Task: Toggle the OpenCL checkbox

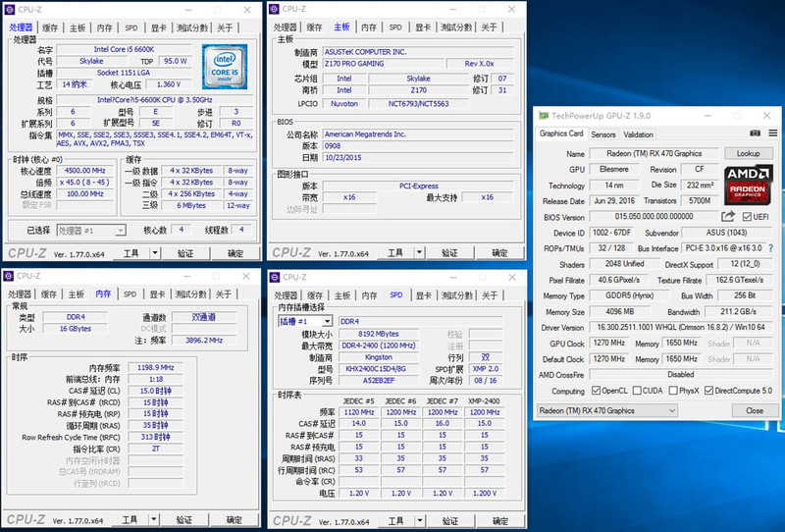Action: tap(596, 391)
